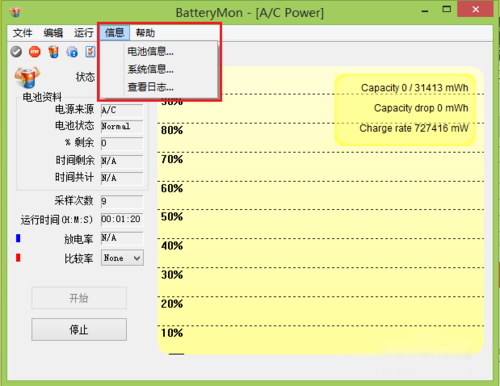Click the 运行时间 00:01:20 field
This screenshot has width=500, height=386.
click(122, 219)
